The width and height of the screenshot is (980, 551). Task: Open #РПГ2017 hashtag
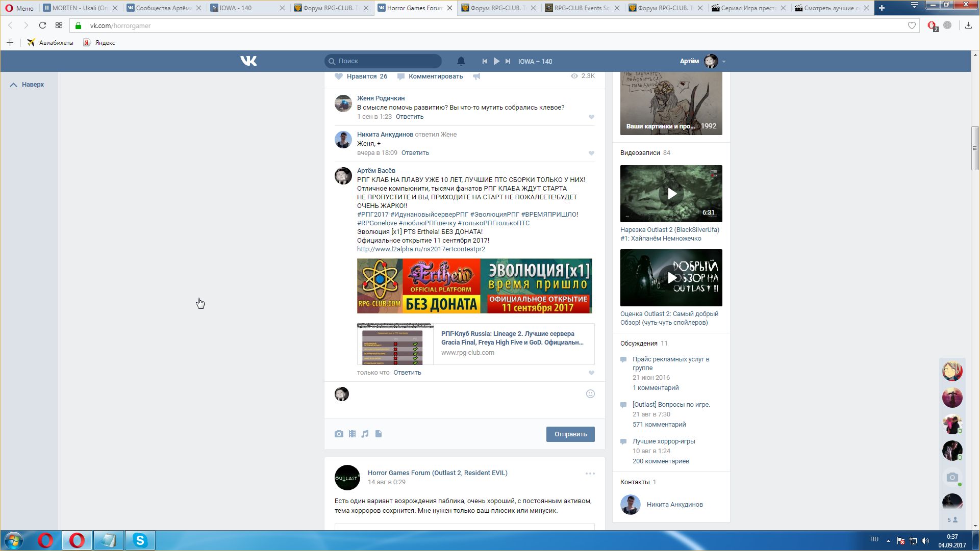372,215
